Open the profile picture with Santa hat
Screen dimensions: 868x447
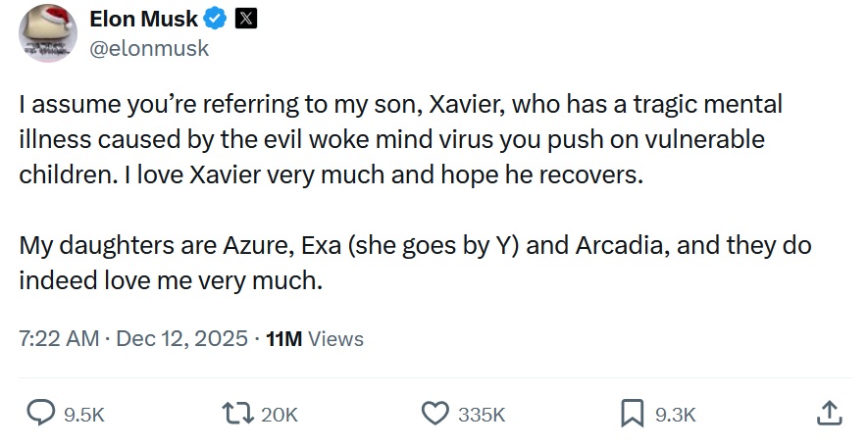click(47, 31)
